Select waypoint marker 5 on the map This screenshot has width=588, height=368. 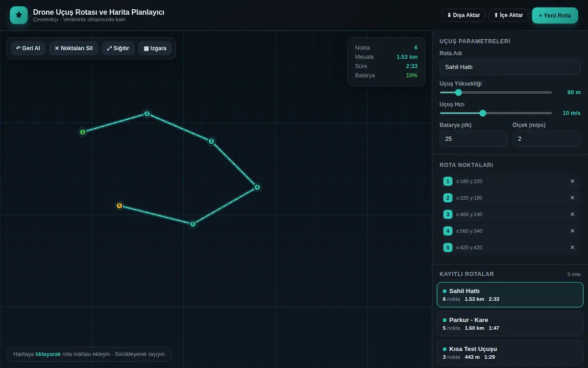pos(193,224)
